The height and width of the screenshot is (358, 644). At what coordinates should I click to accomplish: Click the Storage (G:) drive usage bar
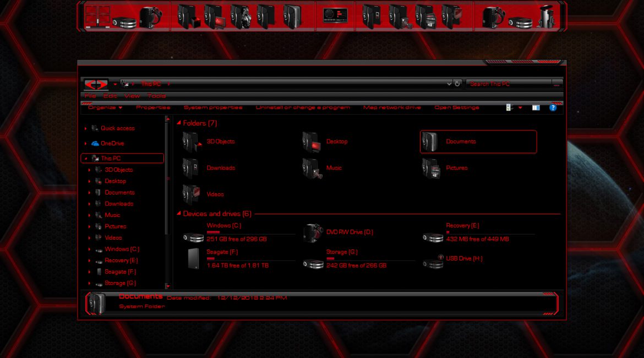[370, 259]
